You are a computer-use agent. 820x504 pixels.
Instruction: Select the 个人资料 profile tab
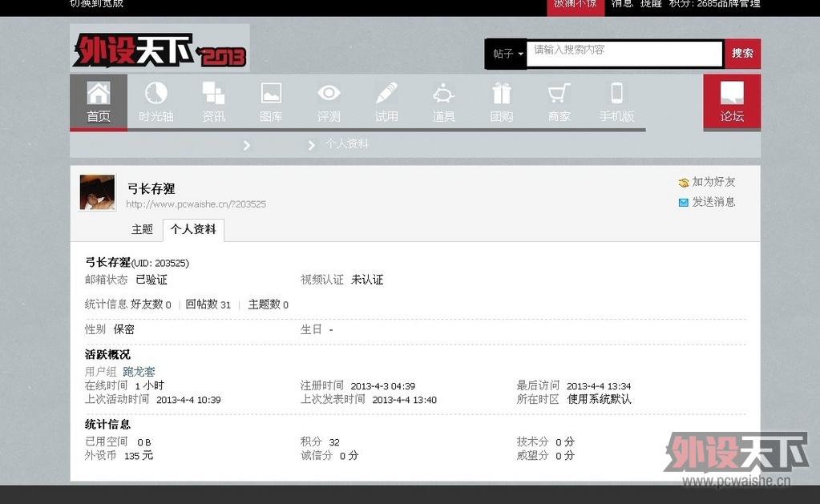coord(193,229)
